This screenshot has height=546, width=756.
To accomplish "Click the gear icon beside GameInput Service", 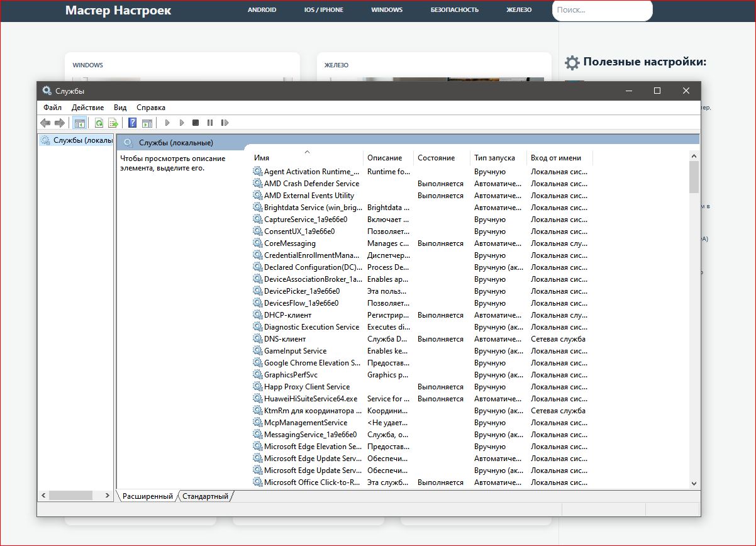I will (x=258, y=351).
